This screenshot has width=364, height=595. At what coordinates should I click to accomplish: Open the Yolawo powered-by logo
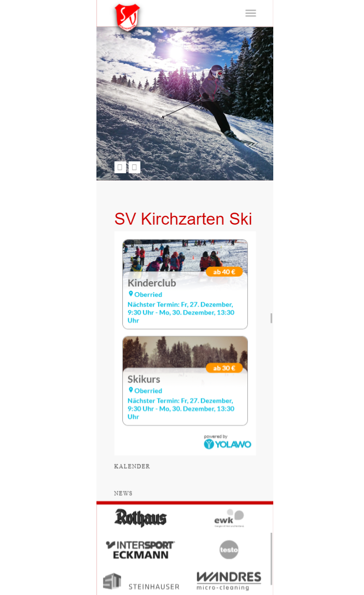point(228,442)
